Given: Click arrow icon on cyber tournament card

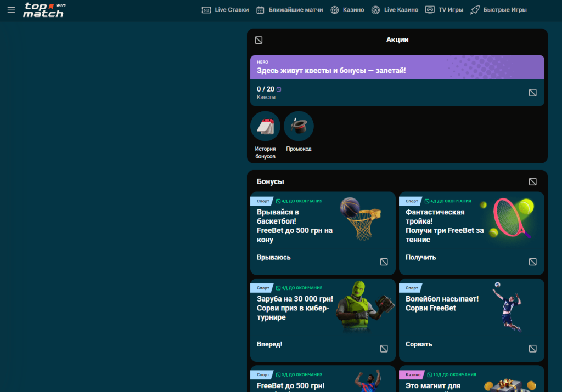Looking at the screenshot, I should [384, 349].
